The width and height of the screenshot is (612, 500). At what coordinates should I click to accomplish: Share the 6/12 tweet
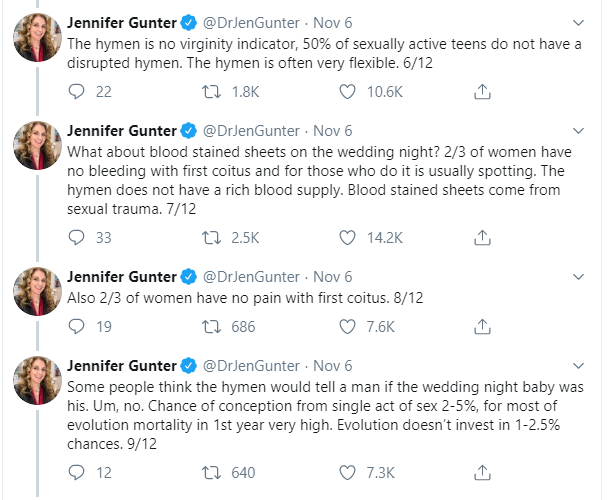click(x=482, y=92)
